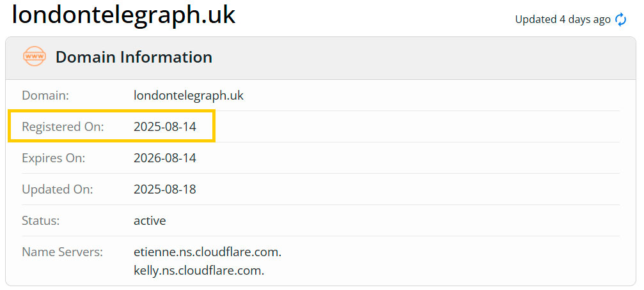Click etienne.ns.cloudflare.com name server
644x290 pixels.
coord(207,252)
